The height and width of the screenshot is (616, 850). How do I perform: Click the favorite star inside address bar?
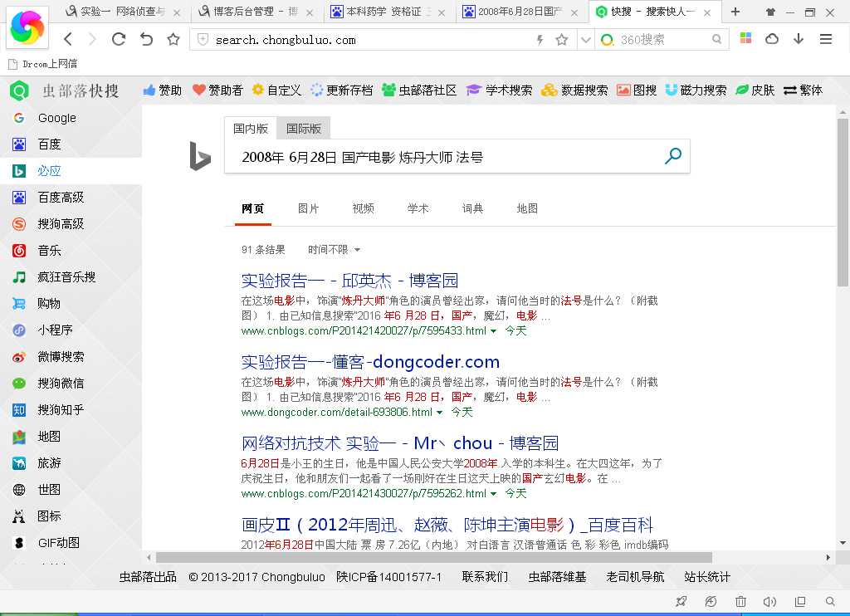(562, 40)
